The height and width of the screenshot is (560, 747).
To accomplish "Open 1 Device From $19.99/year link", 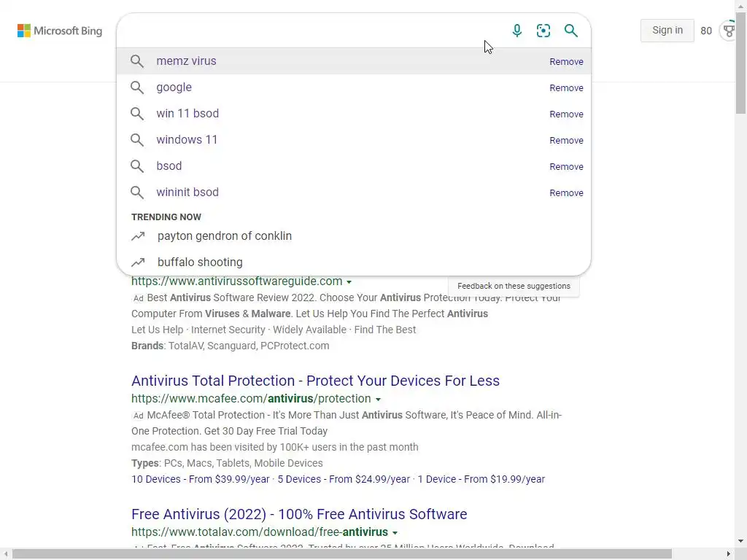I will pos(481,480).
